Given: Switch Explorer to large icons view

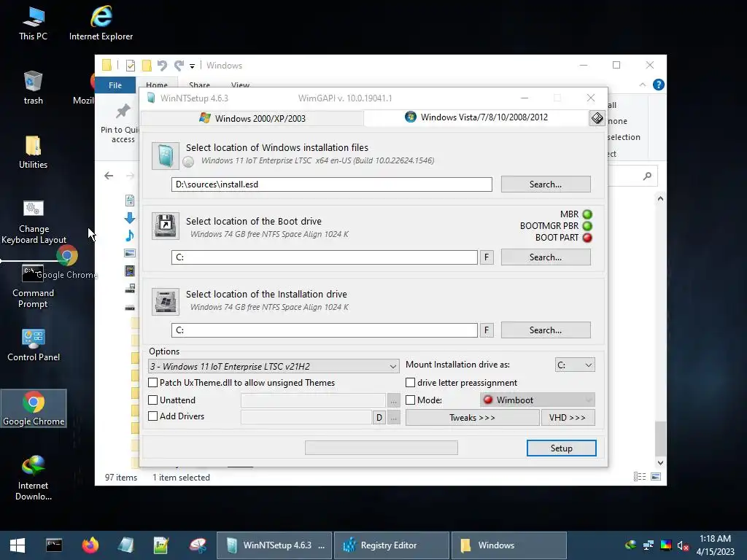Looking at the screenshot, I should 656,477.
